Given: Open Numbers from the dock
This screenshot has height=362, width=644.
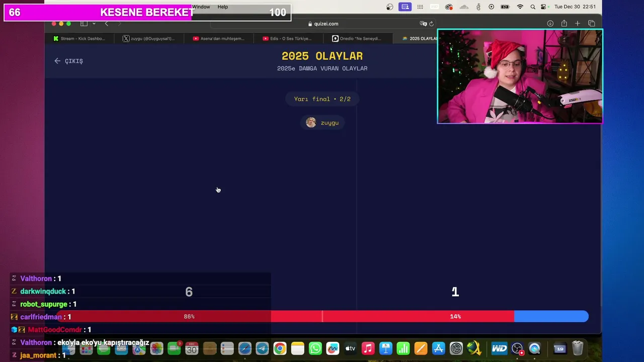Looking at the screenshot, I should [x=403, y=348].
